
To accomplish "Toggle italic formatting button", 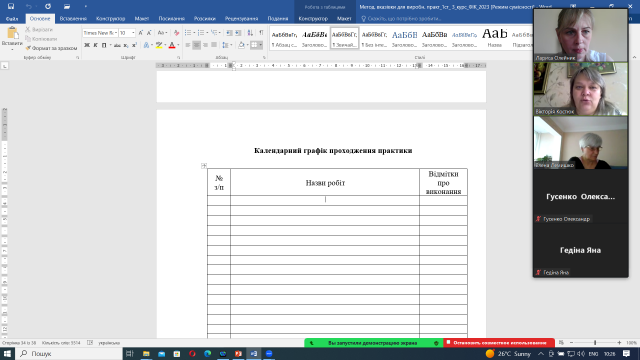I will (95, 45).
